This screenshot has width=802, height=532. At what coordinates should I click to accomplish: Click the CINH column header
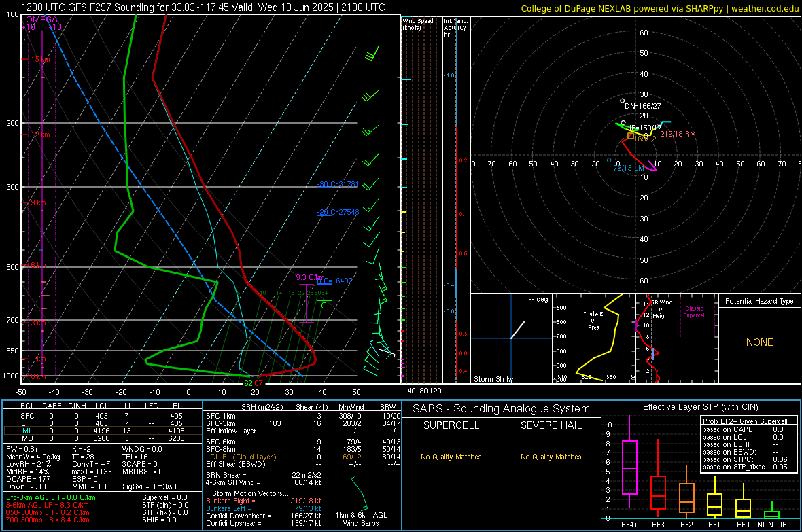pyautogui.click(x=77, y=406)
